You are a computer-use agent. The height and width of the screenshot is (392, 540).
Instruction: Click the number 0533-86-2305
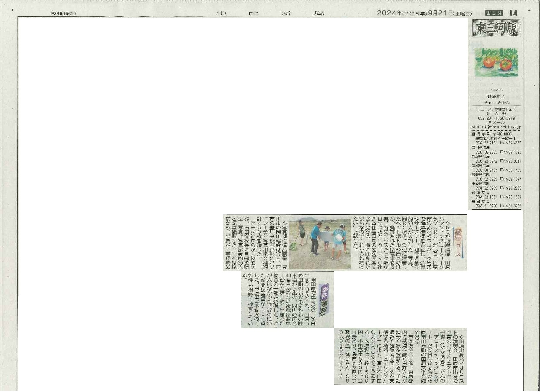point(486,152)
